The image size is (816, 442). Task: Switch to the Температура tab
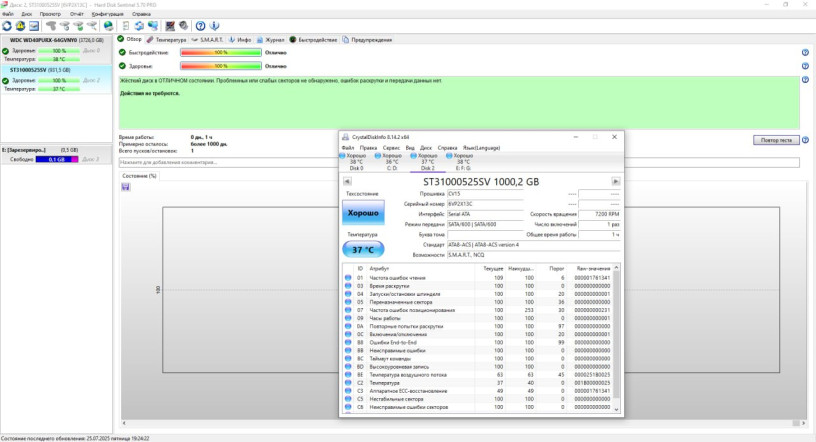pos(167,40)
